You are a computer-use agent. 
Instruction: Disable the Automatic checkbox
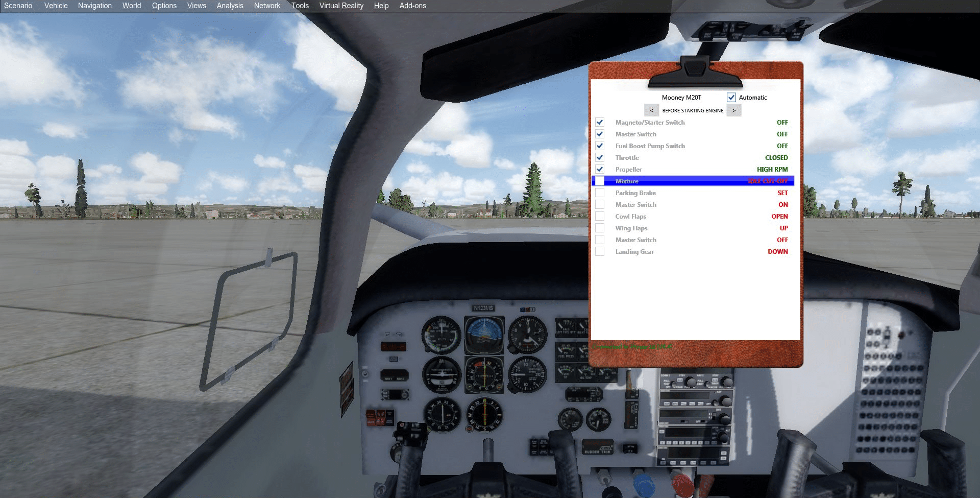pos(731,98)
